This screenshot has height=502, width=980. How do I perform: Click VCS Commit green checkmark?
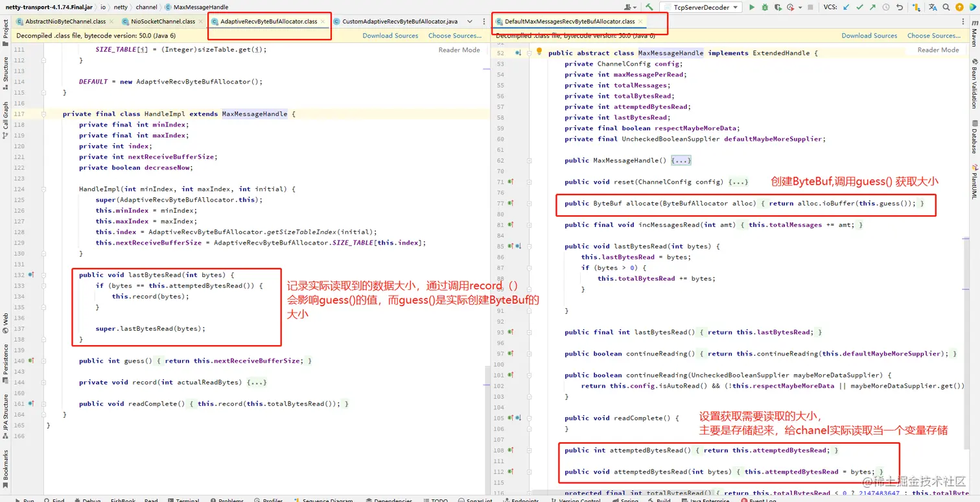pyautogui.click(x=860, y=7)
